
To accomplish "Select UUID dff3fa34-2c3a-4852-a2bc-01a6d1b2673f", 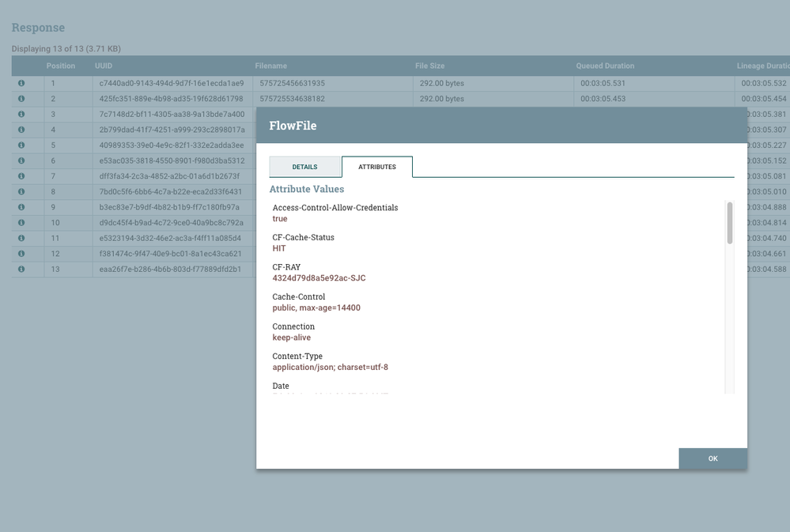I will tap(169, 176).
